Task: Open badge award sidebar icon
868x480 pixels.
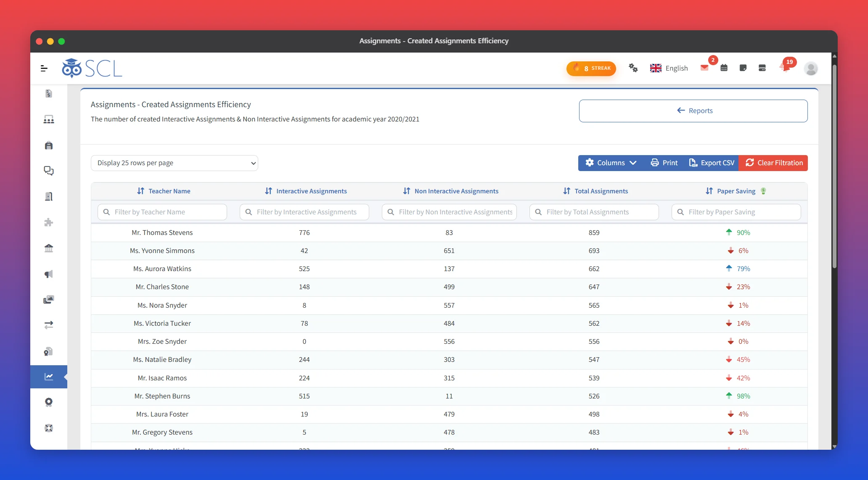Action: pyautogui.click(x=49, y=402)
